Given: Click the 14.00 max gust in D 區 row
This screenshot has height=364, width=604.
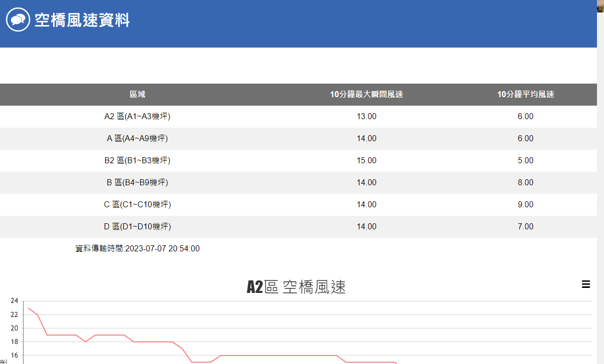Looking at the screenshot, I should click(367, 227).
